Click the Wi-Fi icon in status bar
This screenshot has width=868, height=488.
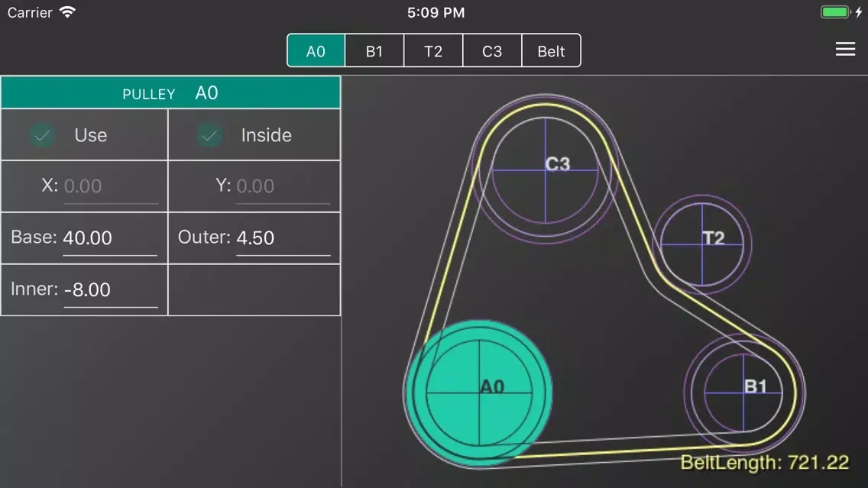click(67, 11)
